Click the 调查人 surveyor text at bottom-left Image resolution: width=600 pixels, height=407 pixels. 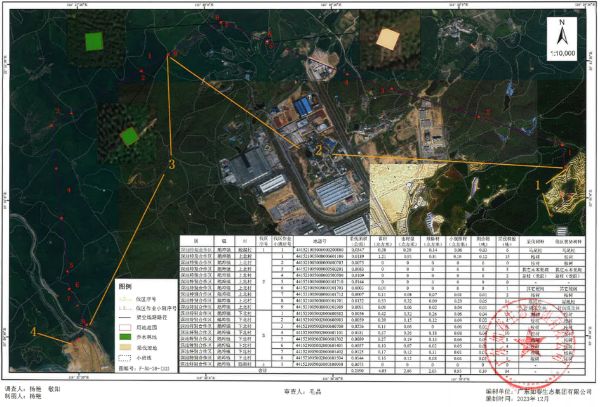pyautogui.click(x=30, y=389)
